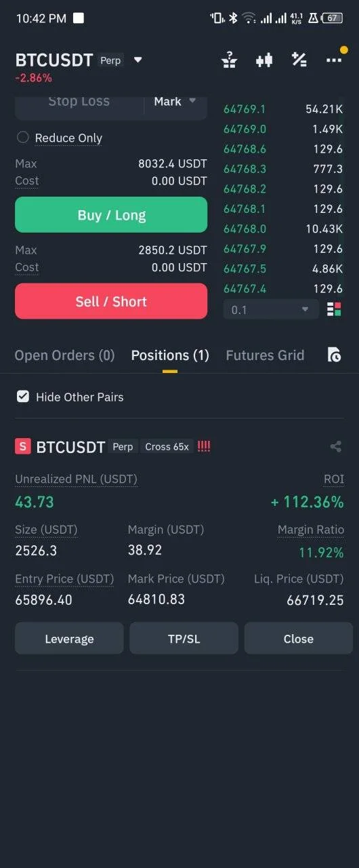Open the TP/SL settings button
The image size is (359, 868).
184,638
